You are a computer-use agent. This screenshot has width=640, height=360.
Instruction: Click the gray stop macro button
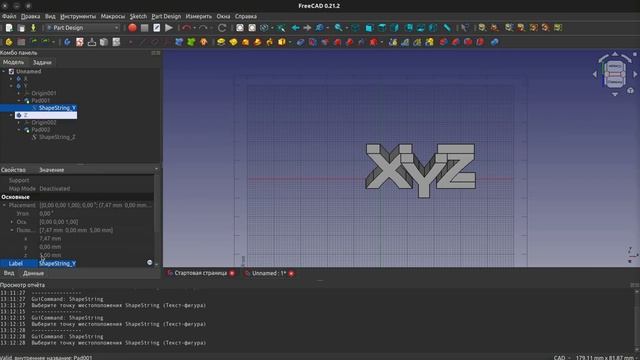tap(144, 28)
